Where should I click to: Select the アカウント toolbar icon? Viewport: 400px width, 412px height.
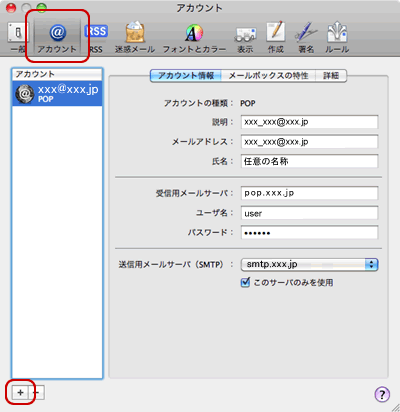57,38
